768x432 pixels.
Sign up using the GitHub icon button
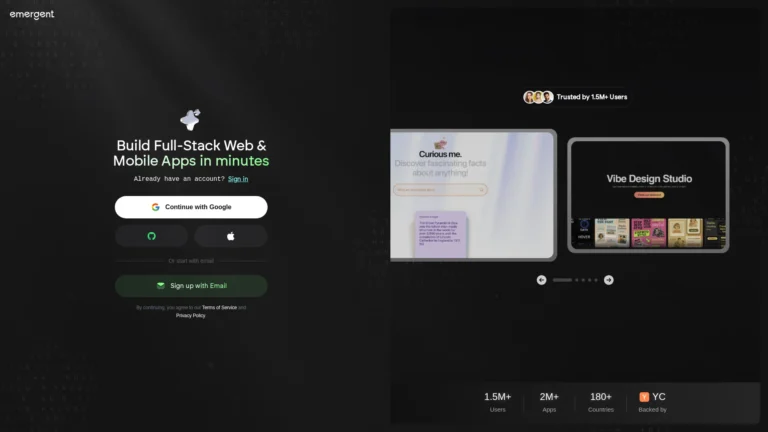(x=151, y=236)
